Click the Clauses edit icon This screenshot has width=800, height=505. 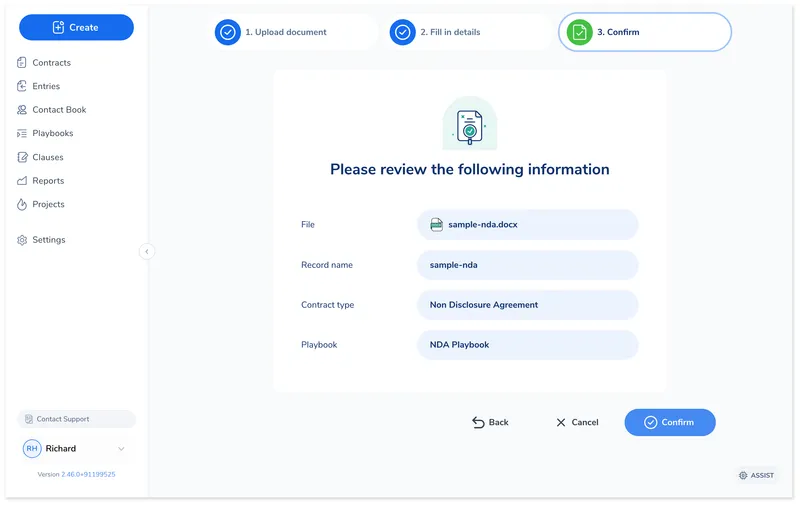[22, 157]
